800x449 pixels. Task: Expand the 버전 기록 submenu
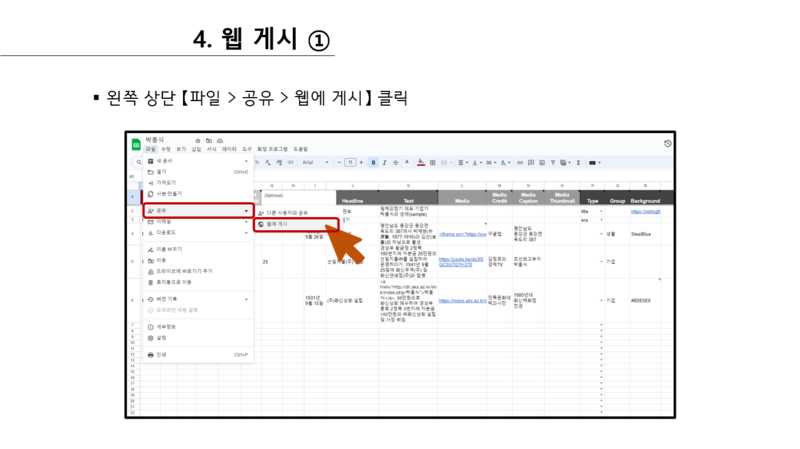tap(198, 299)
